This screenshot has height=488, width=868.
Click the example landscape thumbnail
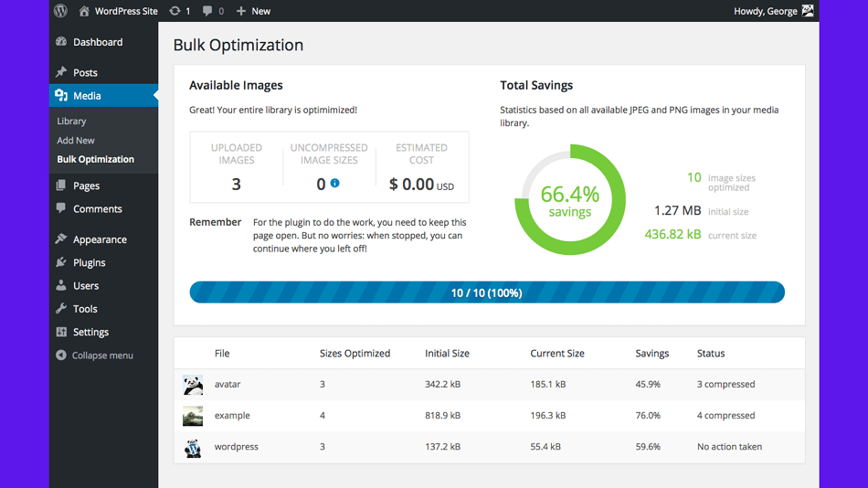click(x=193, y=416)
